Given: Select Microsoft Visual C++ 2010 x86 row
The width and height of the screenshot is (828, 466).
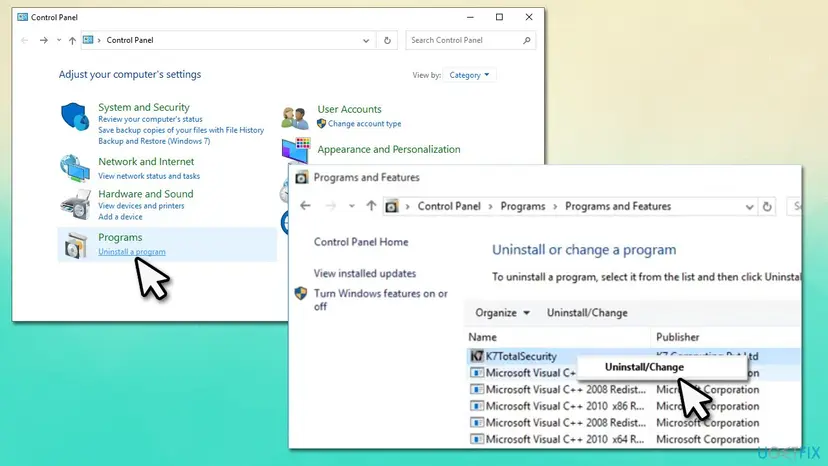Looking at the screenshot, I should pyautogui.click(x=634, y=406).
